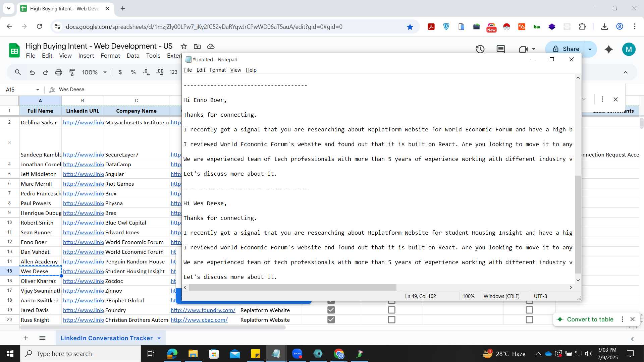Print the spreadsheet
This screenshot has height=362, width=644.
point(59,72)
